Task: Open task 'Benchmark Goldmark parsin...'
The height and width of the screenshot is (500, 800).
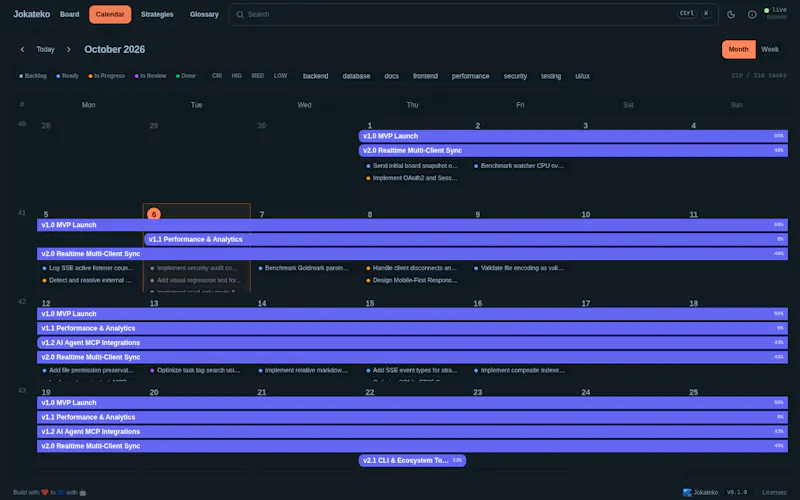Action: (x=304, y=268)
